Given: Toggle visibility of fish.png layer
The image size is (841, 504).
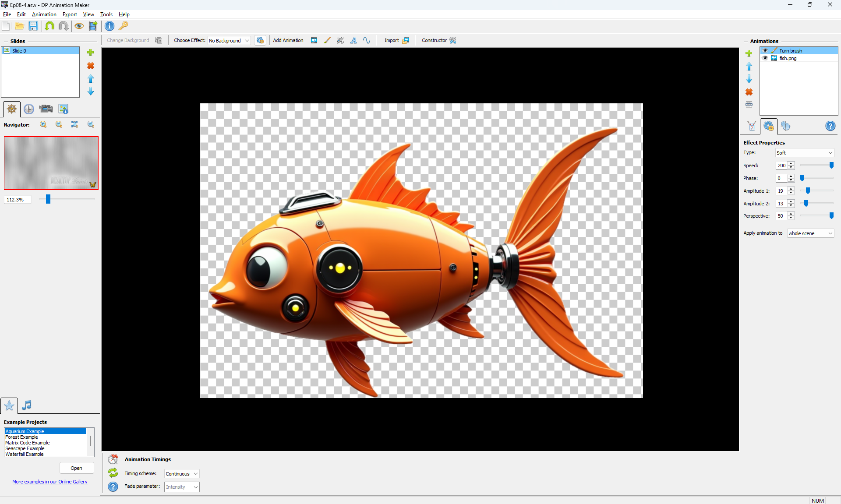Looking at the screenshot, I should (x=765, y=58).
